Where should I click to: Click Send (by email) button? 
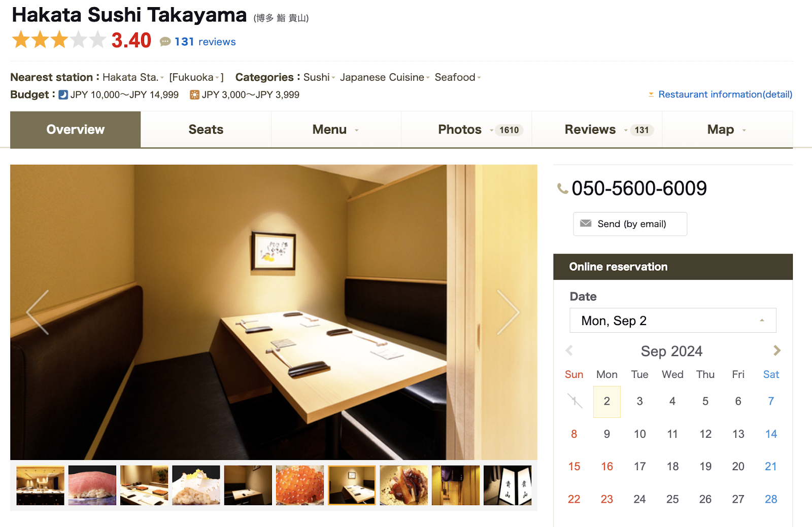(x=630, y=224)
